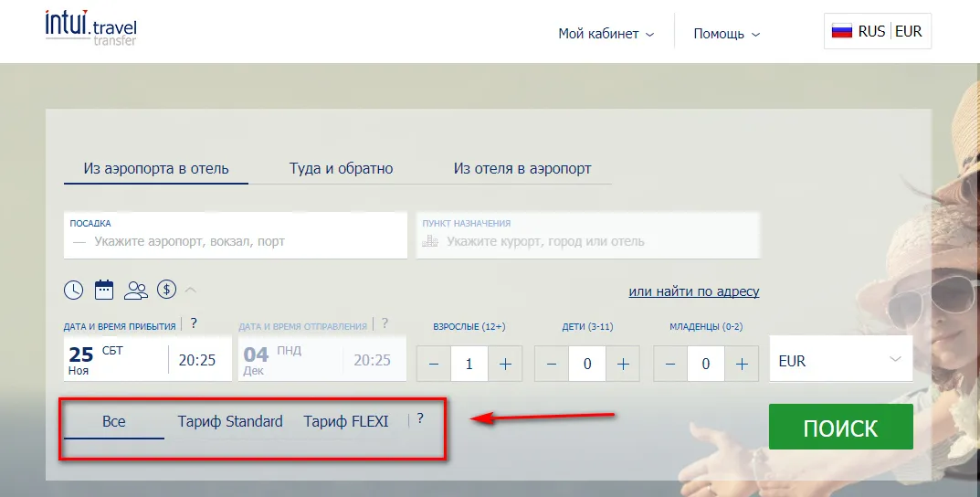The image size is (980, 497).
Task: Click the Взрослые value field
Action: tap(469, 364)
